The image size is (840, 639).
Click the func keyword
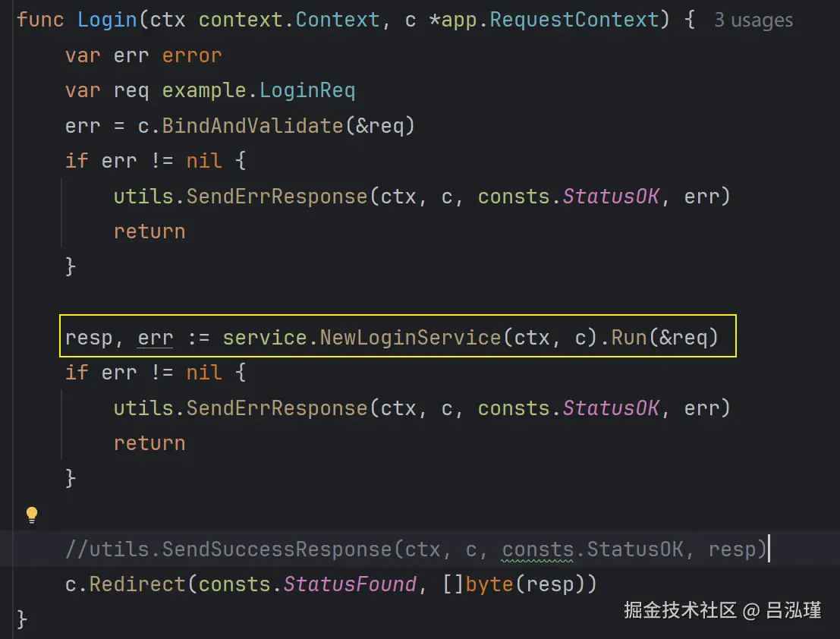[x=40, y=20]
